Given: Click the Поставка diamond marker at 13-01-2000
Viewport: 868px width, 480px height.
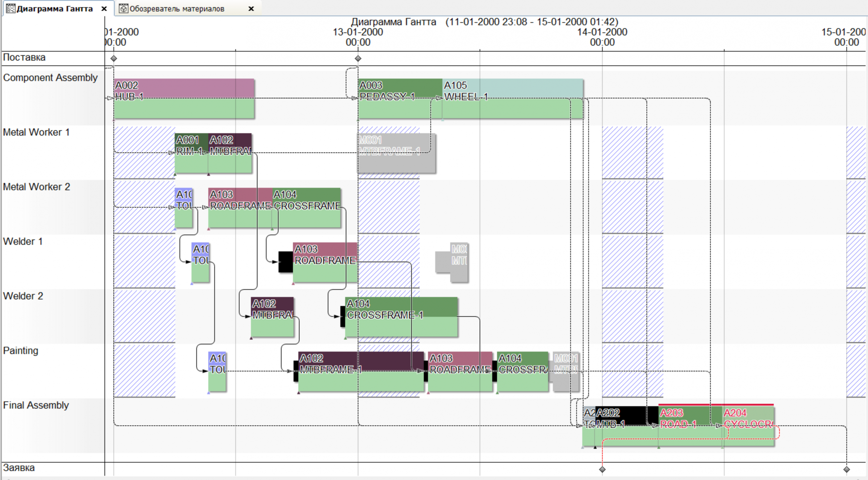Looking at the screenshot, I should coord(358,59).
